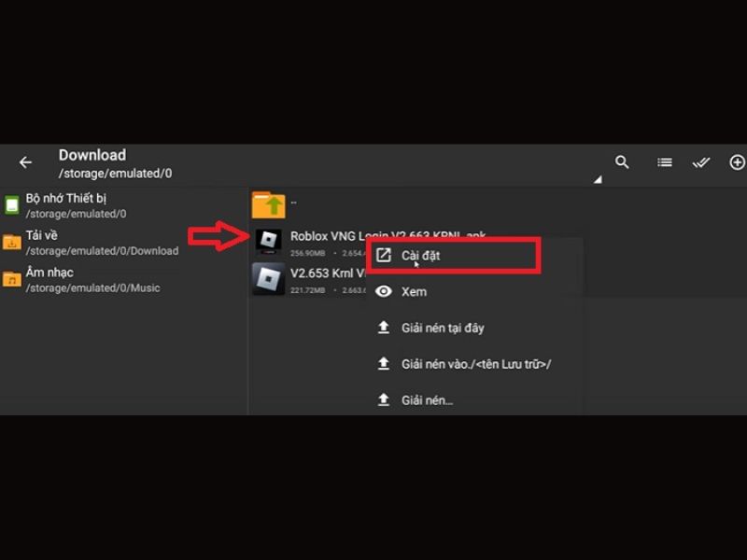The image size is (747, 560).
Task: Click the Download title text
Action: (92, 155)
